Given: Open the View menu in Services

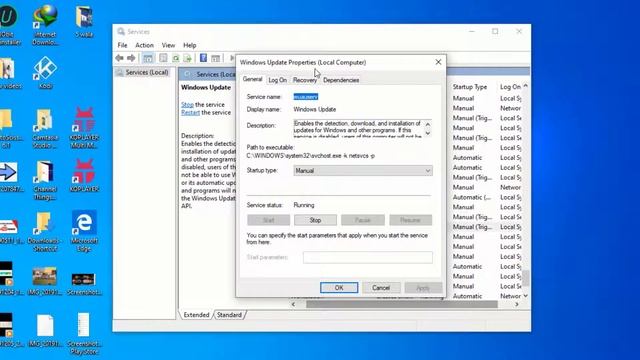Looking at the screenshot, I should point(168,45).
